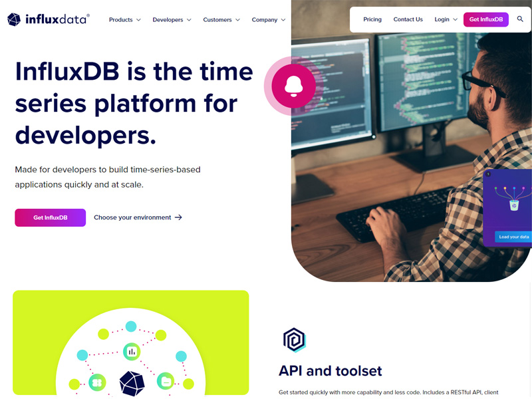Screen dimensions: 532x399
Task: Expand the Products dropdown menu
Action: [124, 20]
